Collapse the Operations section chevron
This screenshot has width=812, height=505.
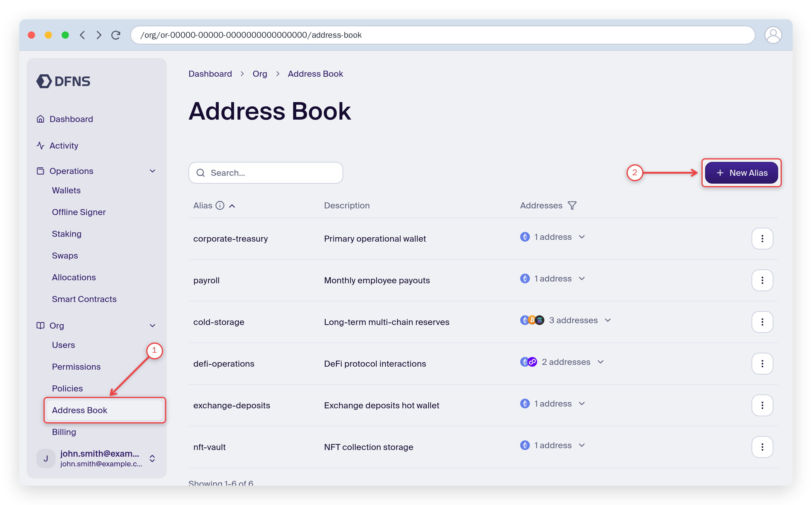[153, 171]
